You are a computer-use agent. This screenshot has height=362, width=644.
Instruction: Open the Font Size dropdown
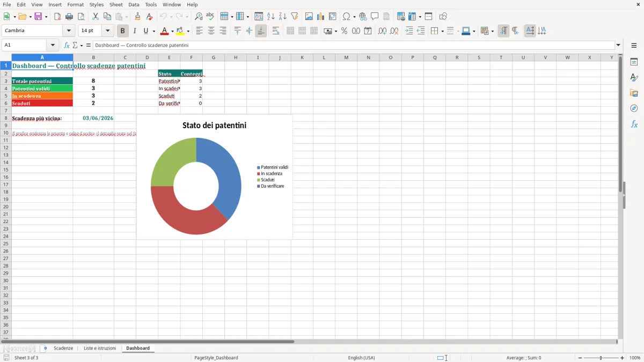pyautogui.click(x=108, y=31)
